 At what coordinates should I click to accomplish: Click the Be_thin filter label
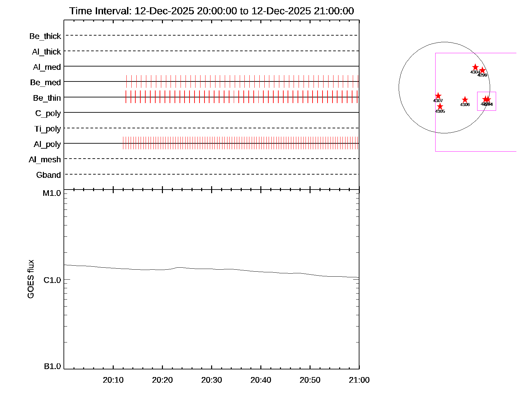[47, 98]
